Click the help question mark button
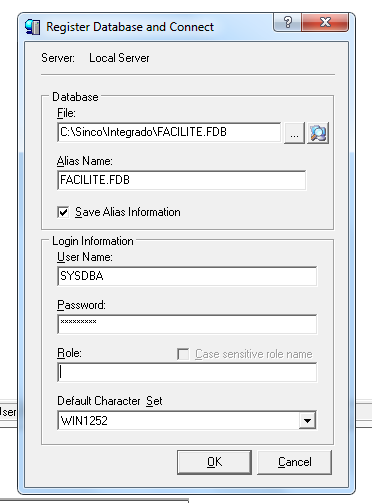 point(287,22)
